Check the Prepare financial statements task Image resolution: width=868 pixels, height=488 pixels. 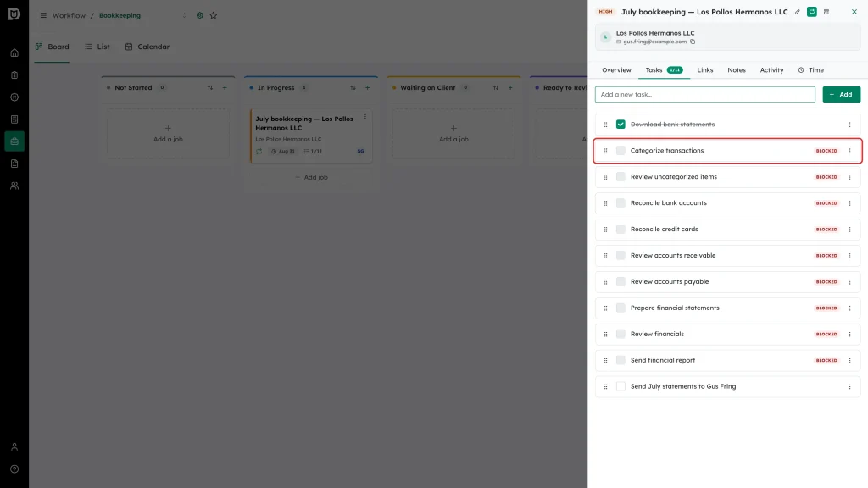[620, 308]
